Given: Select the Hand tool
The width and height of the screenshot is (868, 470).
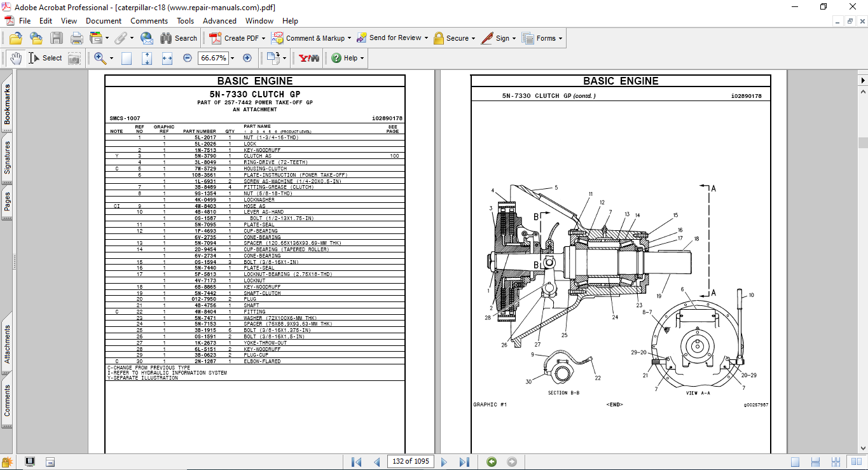Looking at the screenshot, I should pyautogui.click(x=17, y=58).
